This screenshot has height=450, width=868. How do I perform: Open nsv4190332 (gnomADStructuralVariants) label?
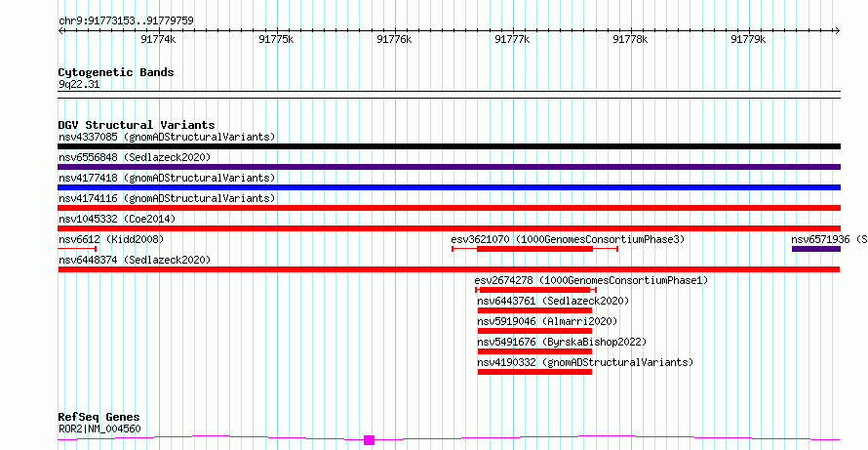tap(586, 362)
